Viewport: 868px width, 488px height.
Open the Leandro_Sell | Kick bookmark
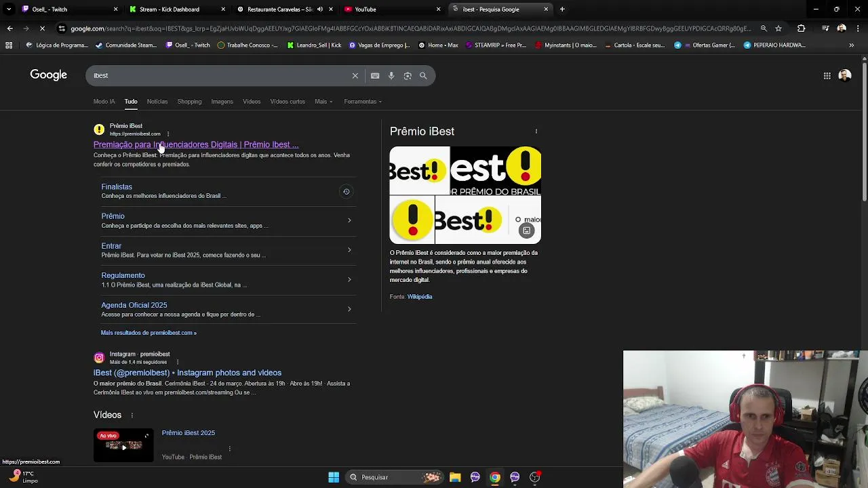click(x=314, y=45)
